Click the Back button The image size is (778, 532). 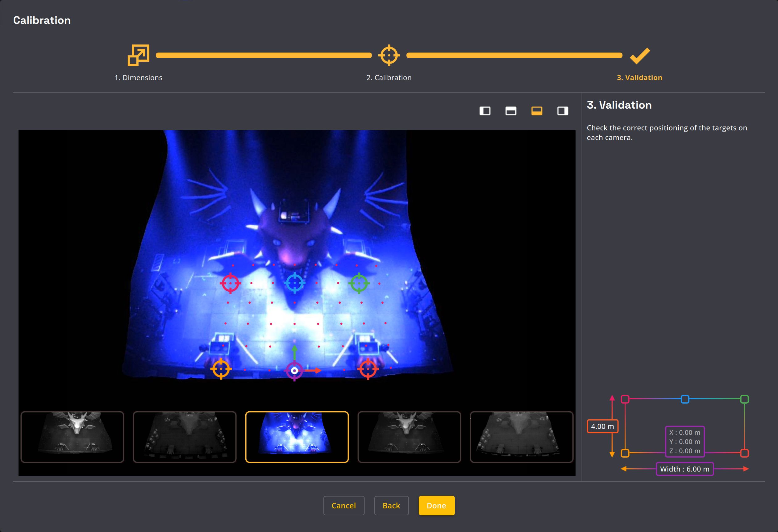pos(391,505)
